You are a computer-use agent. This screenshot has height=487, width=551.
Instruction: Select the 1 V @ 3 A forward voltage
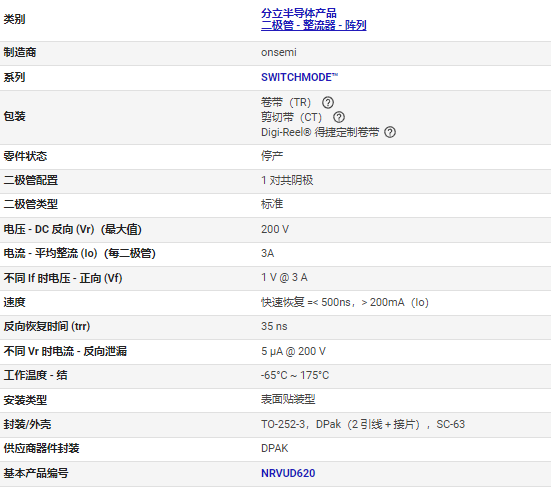click(x=284, y=277)
